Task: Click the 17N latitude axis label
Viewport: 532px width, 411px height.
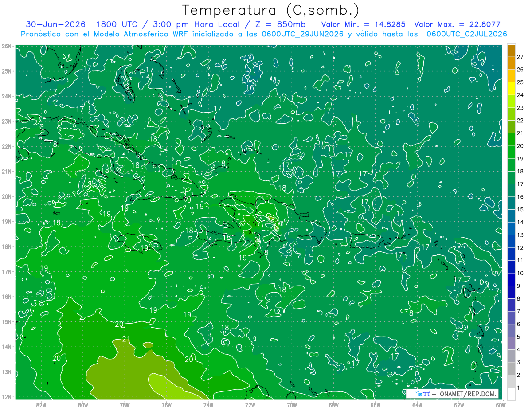Action: 6,271
